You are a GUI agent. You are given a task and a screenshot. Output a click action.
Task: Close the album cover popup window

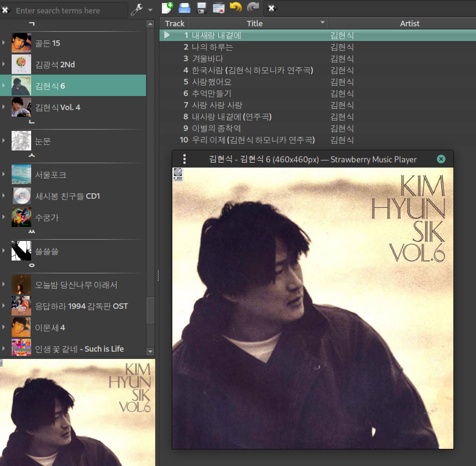[441, 159]
